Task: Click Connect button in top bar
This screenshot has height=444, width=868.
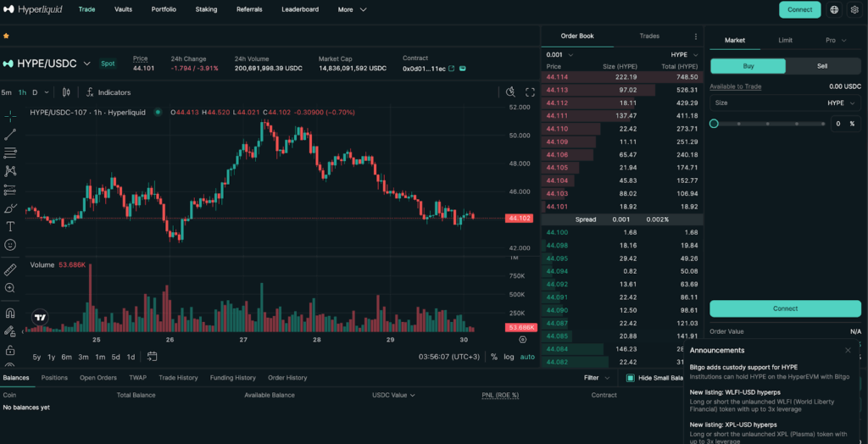Action: 799,9
